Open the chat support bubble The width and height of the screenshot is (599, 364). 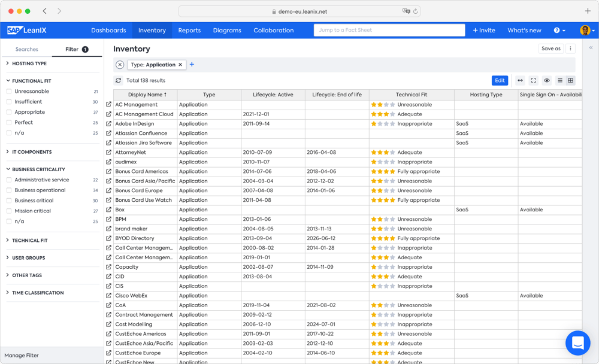pos(577,343)
